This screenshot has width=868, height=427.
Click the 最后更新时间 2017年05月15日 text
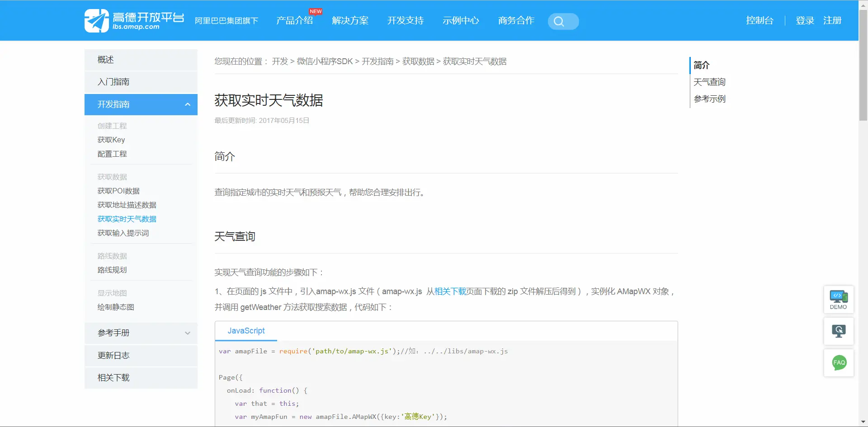click(x=262, y=121)
